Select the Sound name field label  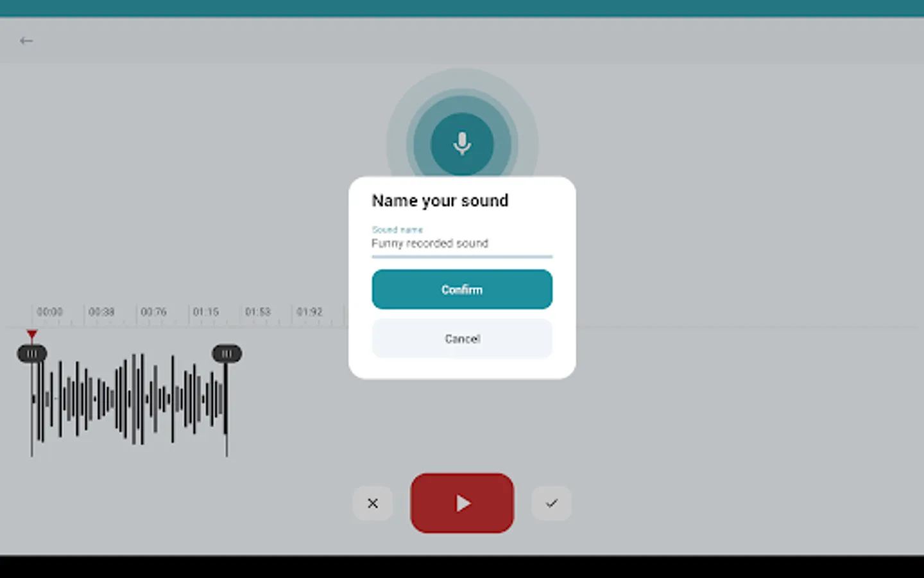[x=397, y=229]
